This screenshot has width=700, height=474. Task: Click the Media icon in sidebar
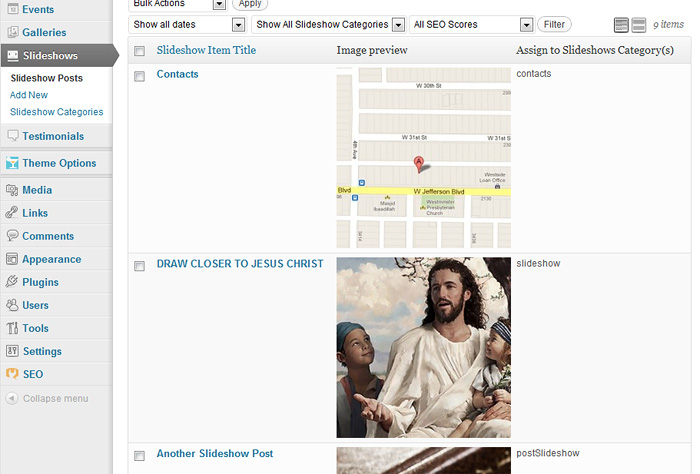(12, 190)
